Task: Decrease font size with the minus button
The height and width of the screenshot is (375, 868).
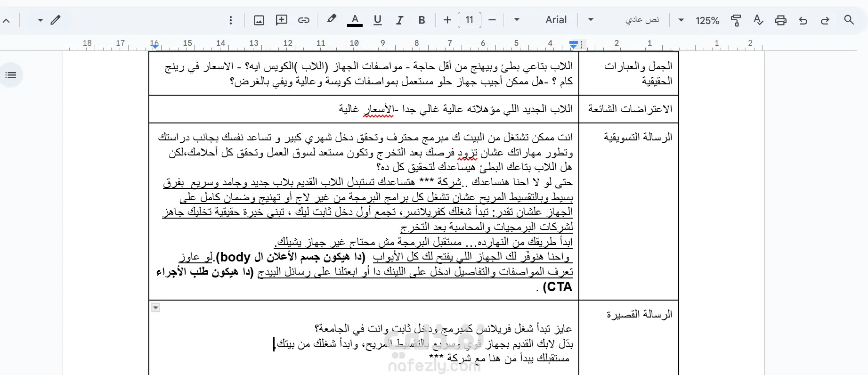Action: point(492,20)
